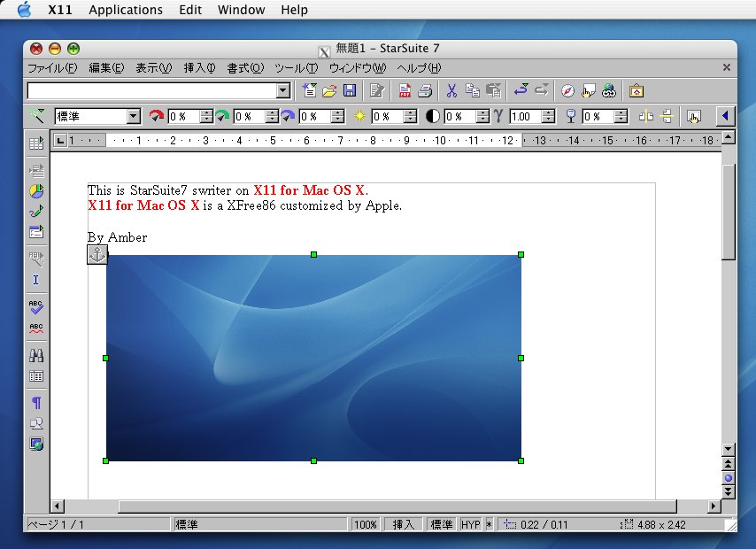Create a new document with the toolbar icon
The width and height of the screenshot is (756, 549).
click(309, 90)
